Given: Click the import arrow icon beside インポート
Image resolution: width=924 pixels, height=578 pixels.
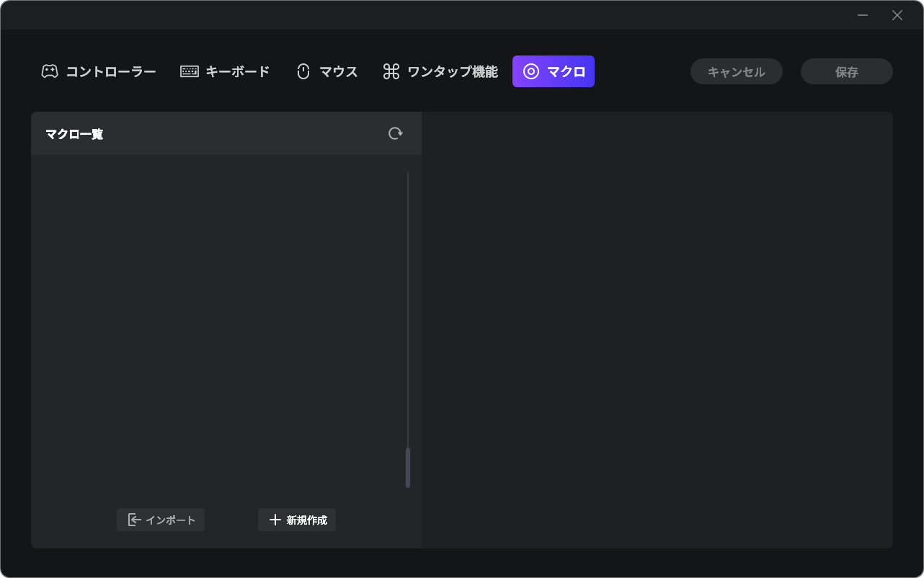Looking at the screenshot, I should coord(134,520).
